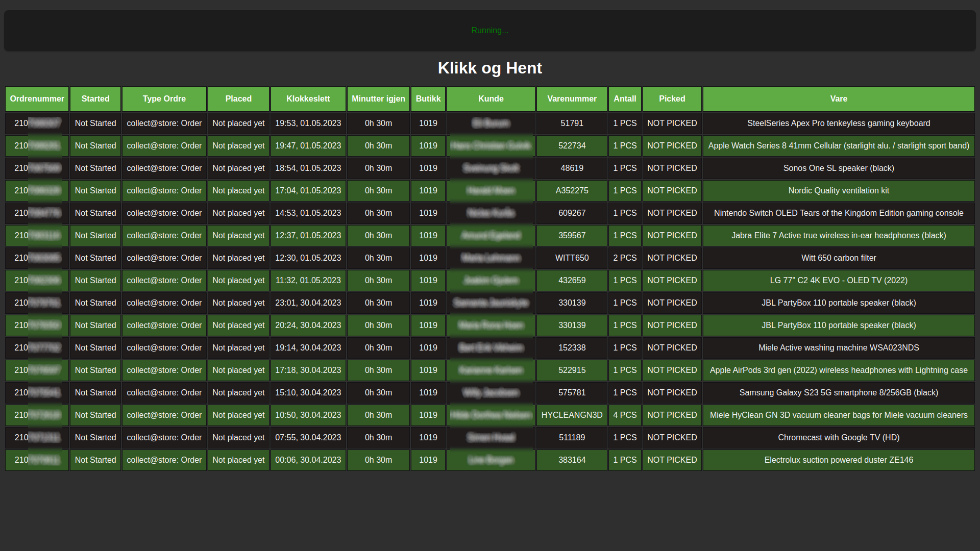Image resolution: width=980 pixels, height=551 pixels.
Task: Click the Kunde column header
Action: point(491,99)
